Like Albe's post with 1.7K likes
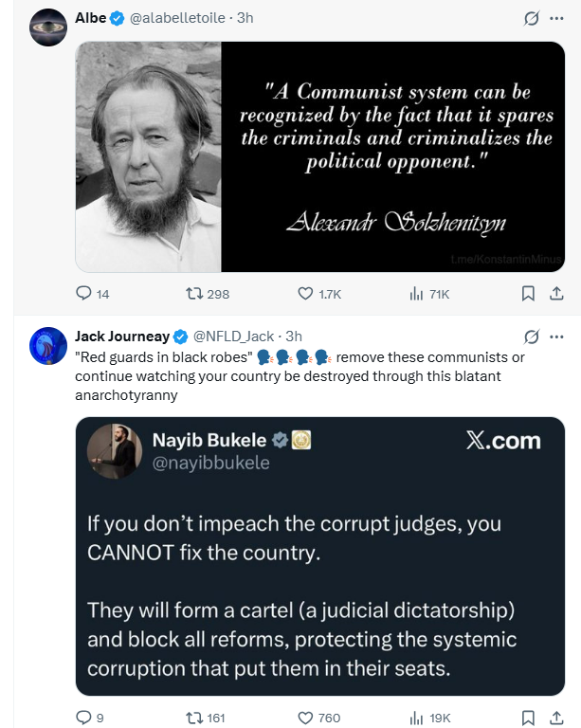The height and width of the screenshot is (728, 581). tap(306, 295)
